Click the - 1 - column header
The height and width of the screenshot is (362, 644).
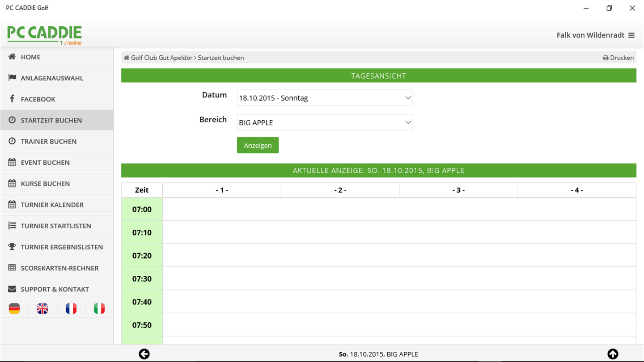point(222,190)
